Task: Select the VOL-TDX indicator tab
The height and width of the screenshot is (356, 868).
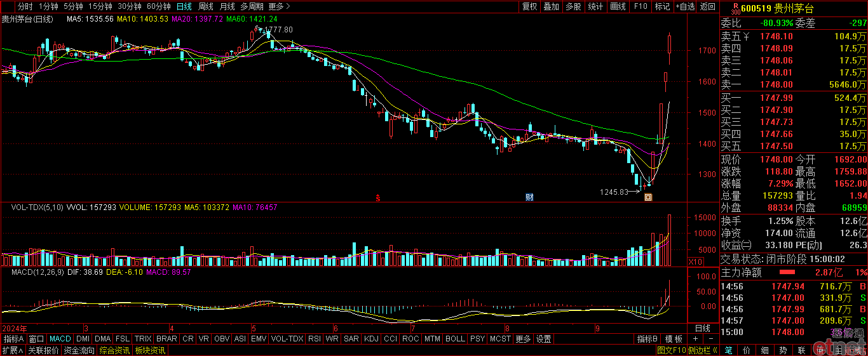Action: 287,339
